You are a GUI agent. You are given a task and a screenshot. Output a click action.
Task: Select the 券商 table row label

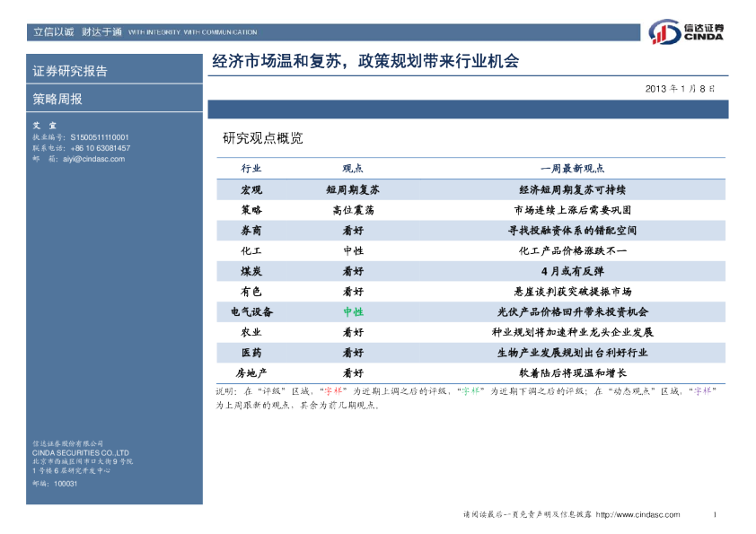(251, 231)
